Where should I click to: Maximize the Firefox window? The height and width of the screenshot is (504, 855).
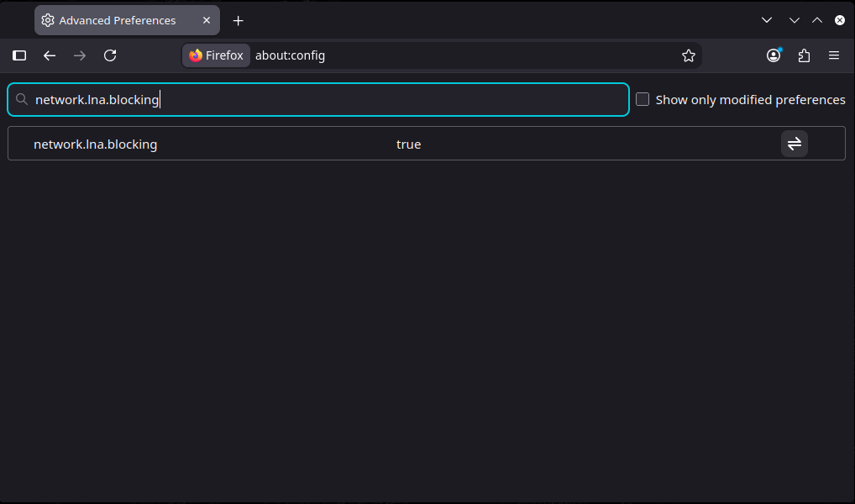click(817, 20)
